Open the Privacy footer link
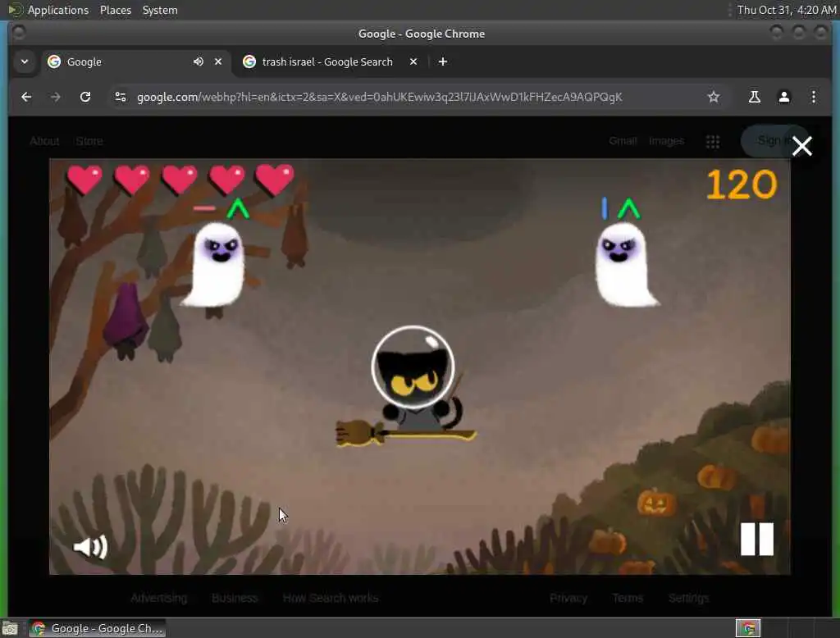The image size is (840, 638). tap(568, 598)
